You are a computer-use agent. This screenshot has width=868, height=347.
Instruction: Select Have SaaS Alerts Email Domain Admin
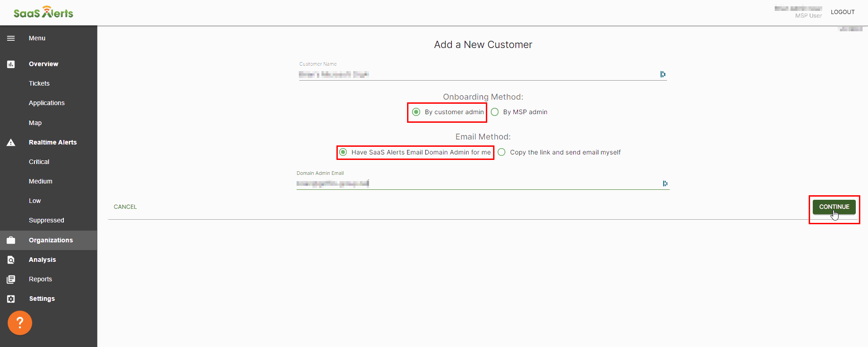tap(343, 152)
